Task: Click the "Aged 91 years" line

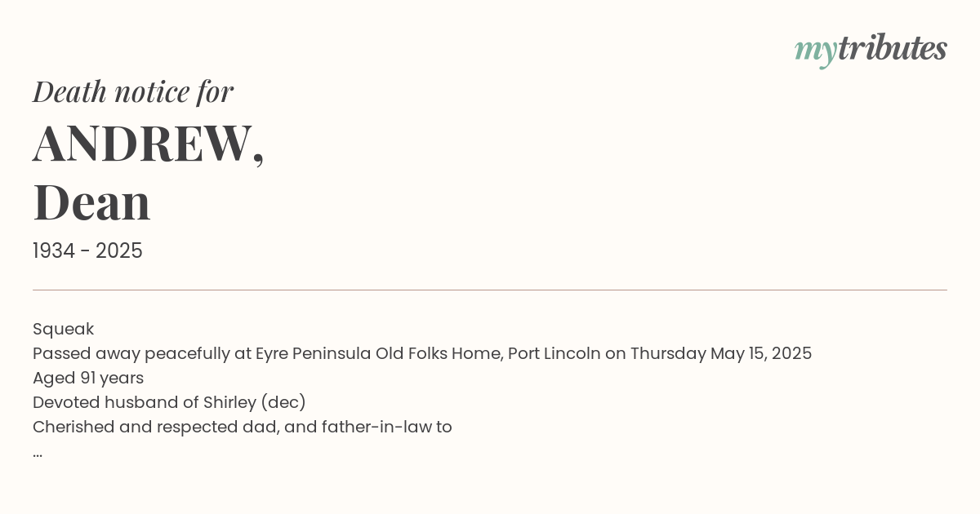Action: coord(88,379)
